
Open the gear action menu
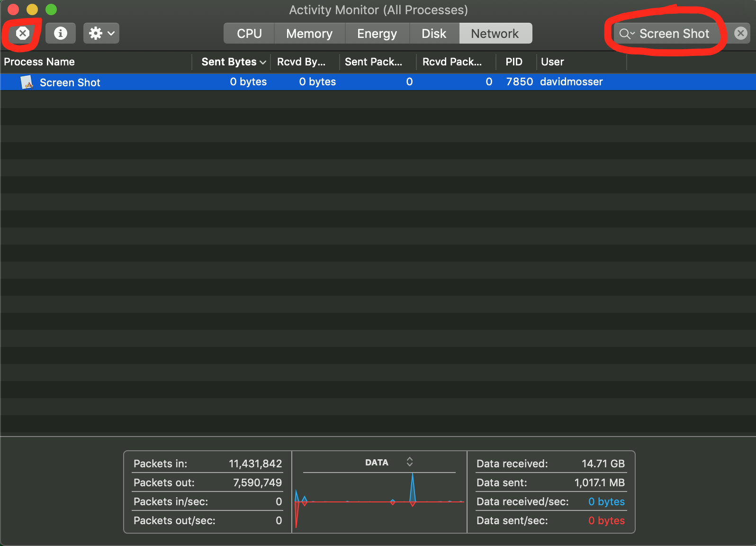[101, 33]
